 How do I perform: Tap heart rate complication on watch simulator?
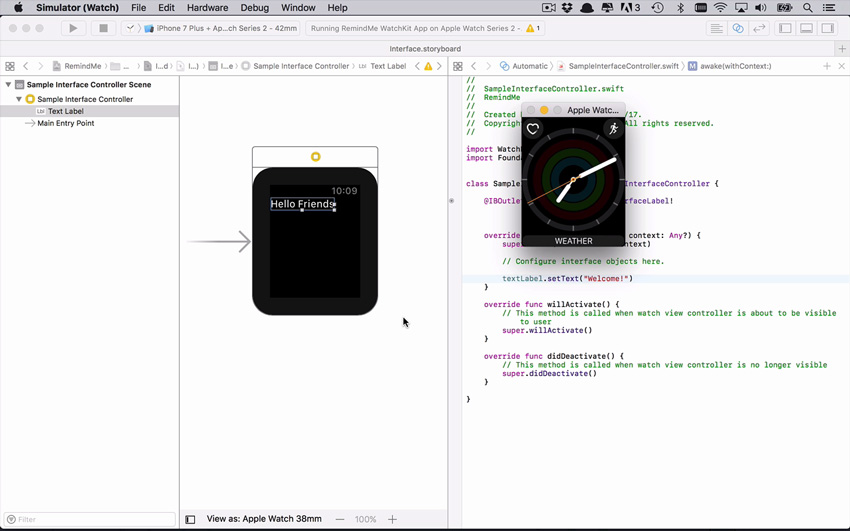tap(533, 129)
